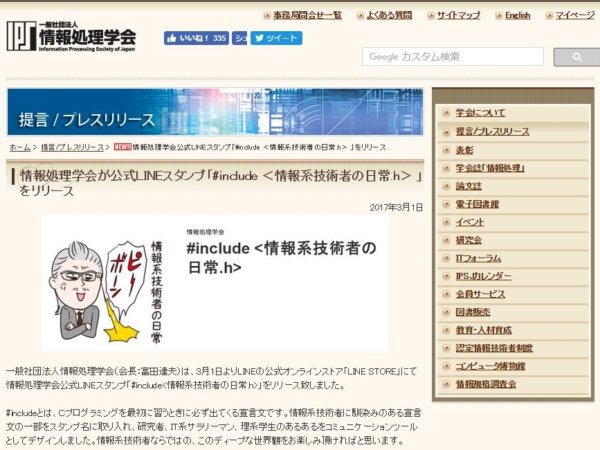Open 研究会 in the sidebar
600x450 pixels.
(468, 240)
